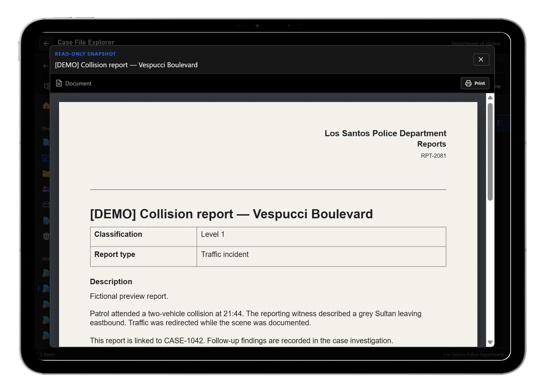Open the blue transfer folder sidebar icon
This screenshot has width=544, height=392.
click(46, 158)
